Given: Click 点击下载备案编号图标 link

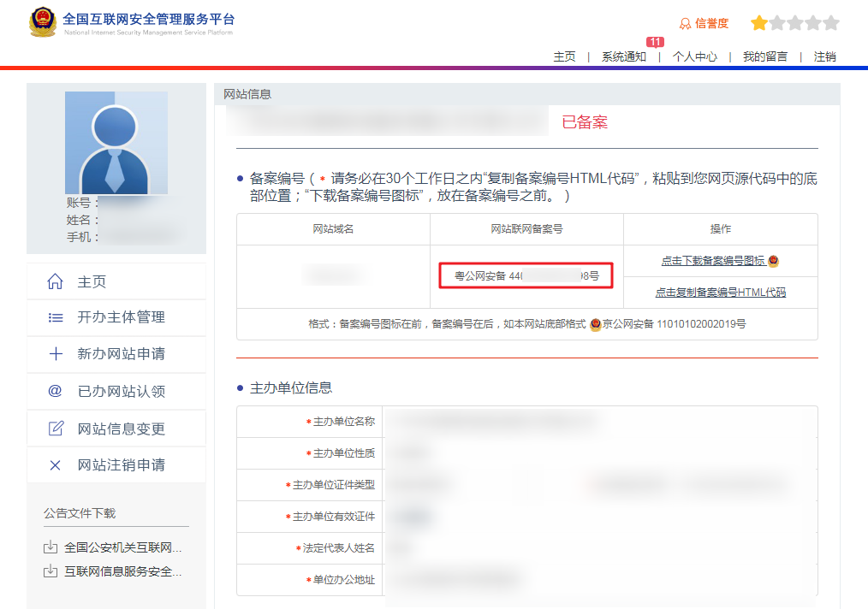Looking at the screenshot, I should point(713,261).
